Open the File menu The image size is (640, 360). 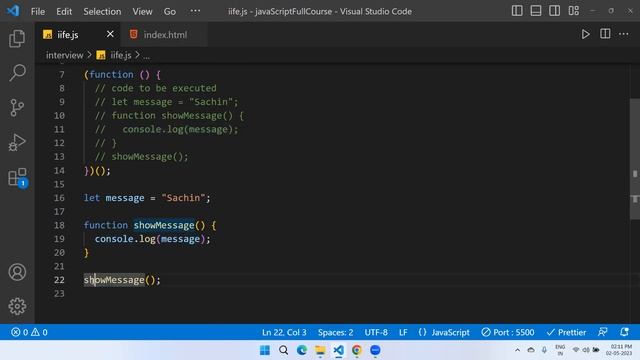point(38,11)
